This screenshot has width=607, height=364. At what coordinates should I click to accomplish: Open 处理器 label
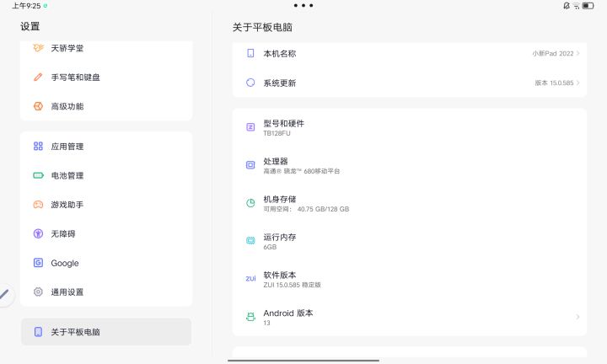point(276,161)
